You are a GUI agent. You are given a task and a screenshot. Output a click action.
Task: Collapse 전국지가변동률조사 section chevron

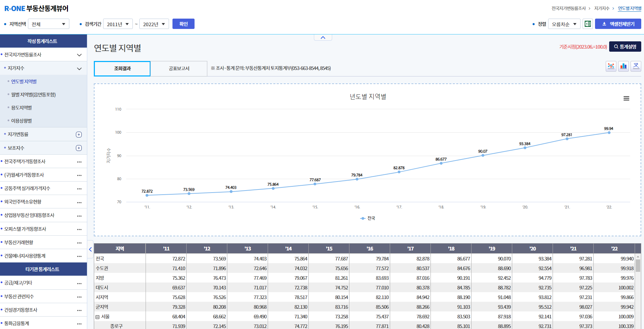tap(79, 55)
